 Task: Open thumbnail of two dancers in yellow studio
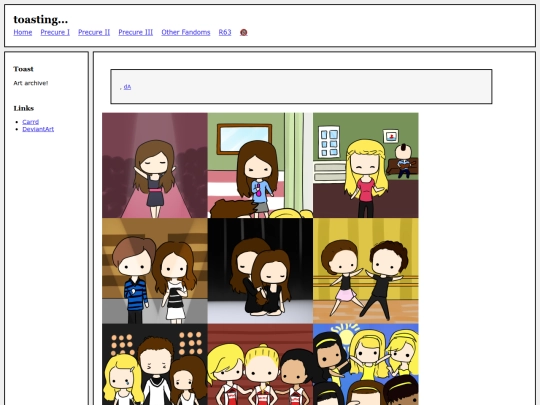pyautogui.click(x=366, y=271)
